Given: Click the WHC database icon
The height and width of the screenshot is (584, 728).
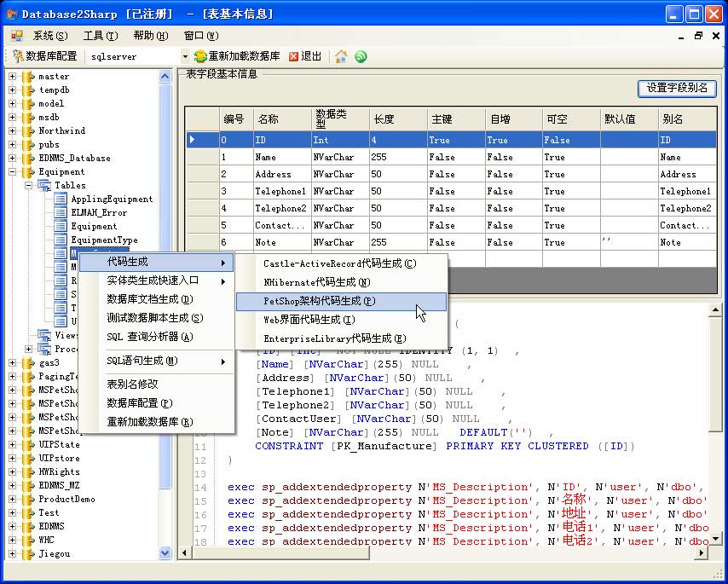Looking at the screenshot, I should [x=29, y=540].
